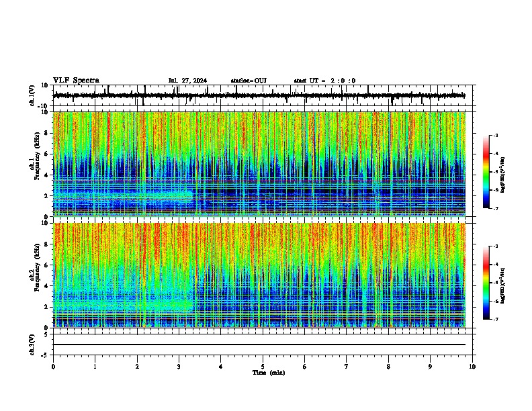
Task: Click the "-3" tick on ch.2 color bar
Action: [x=496, y=246]
